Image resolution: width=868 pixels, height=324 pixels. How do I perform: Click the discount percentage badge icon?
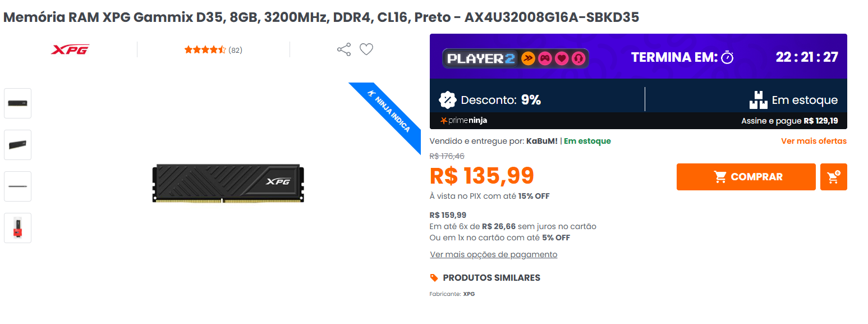coord(447,100)
